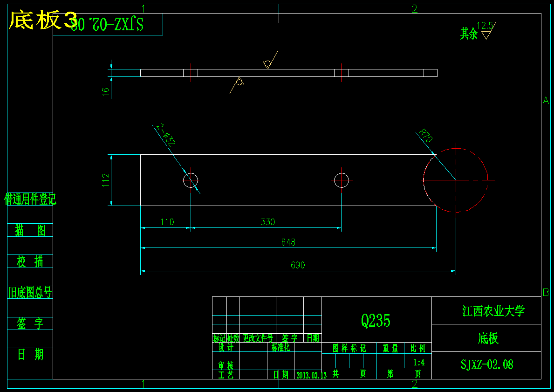Click the 其余 surface finish note

468,34
